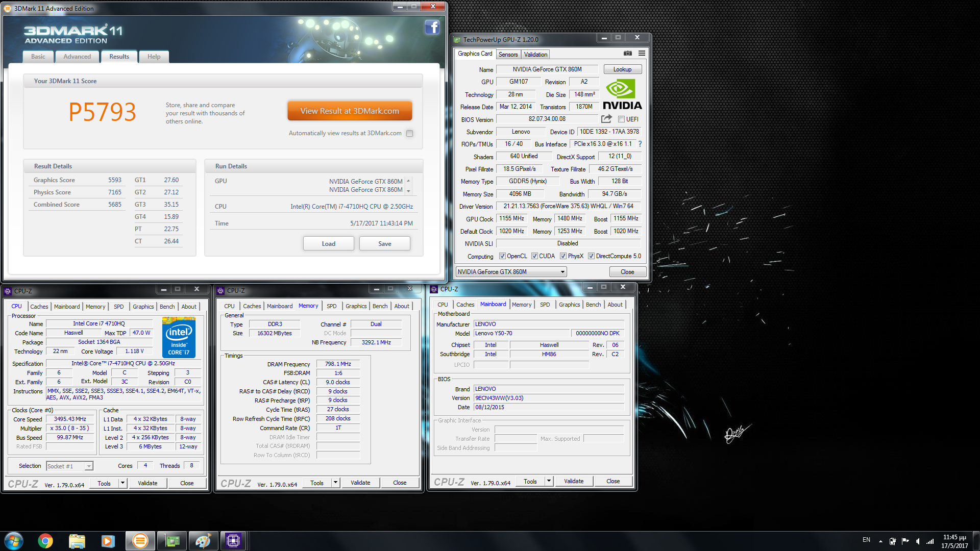Launch Google Chrome from the taskbar

click(x=45, y=541)
